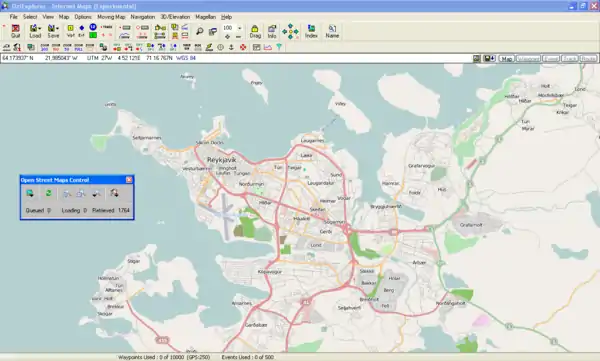Image resolution: width=600 pixels, height=361 pixels.
Task: Click the blue Ext point icon
Action: click(x=82, y=31)
